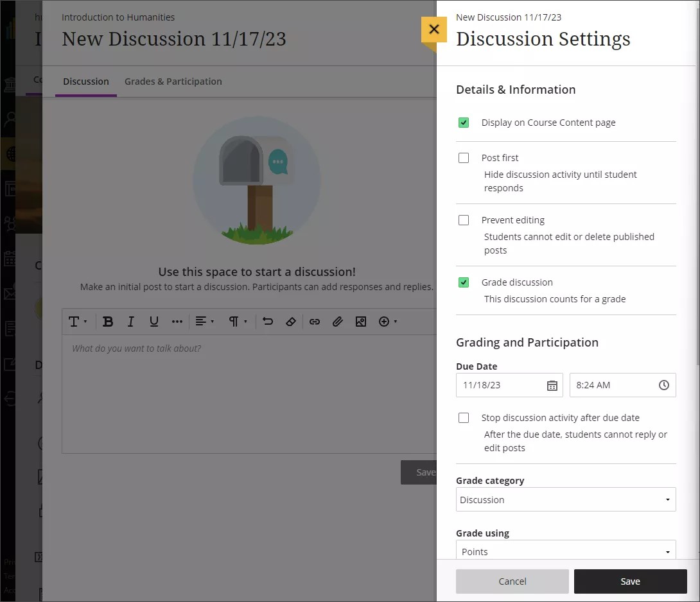Check Stop discussion activity after due date
Viewport: 700px width, 602px height.
click(463, 417)
